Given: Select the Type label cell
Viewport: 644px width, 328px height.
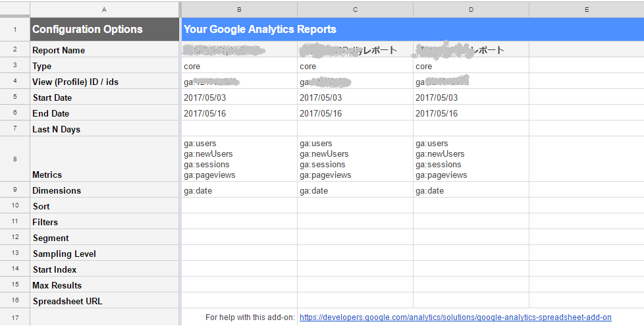Looking at the screenshot, I should click(x=104, y=66).
